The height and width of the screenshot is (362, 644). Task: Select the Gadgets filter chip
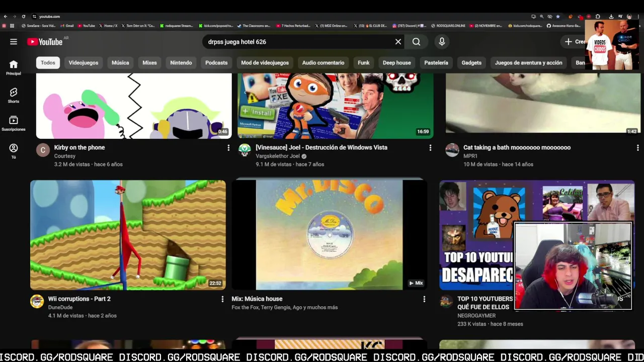(x=471, y=63)
